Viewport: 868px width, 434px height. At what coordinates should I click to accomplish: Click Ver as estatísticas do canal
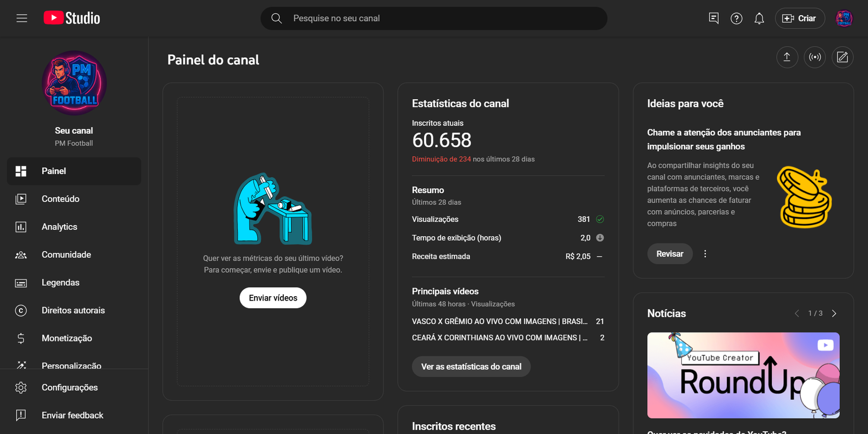pos(471,367)
